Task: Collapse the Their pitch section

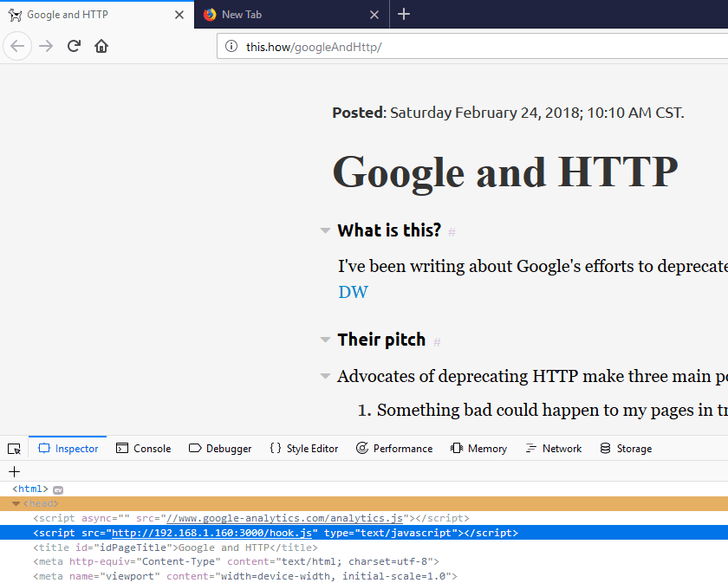Action: (326, 340)
